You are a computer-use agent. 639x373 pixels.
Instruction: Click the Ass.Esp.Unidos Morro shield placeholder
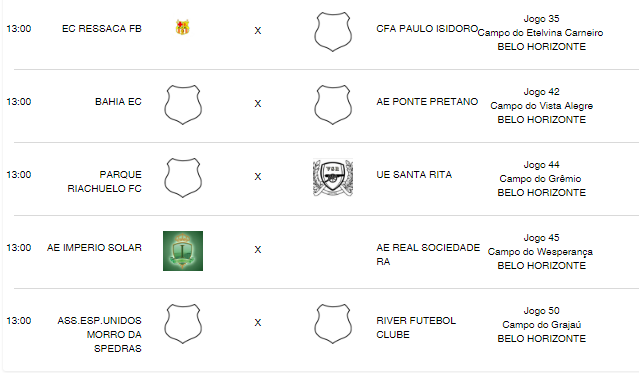click(x=183, y=324)
